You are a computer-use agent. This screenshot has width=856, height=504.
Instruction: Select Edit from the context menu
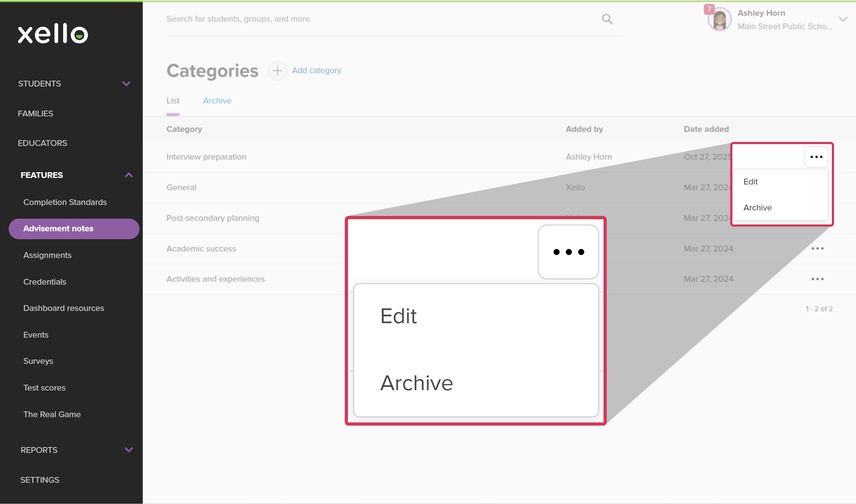[750, 182]
